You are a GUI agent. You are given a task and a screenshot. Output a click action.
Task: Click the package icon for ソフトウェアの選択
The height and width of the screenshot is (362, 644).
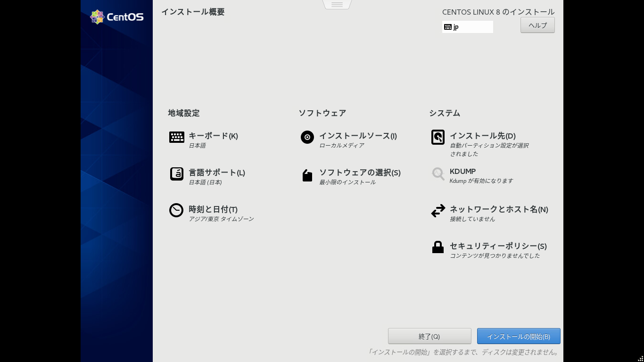click(307, 175)
